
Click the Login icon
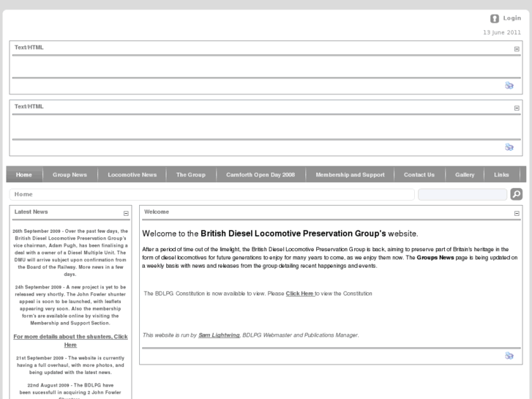point(495,19)
